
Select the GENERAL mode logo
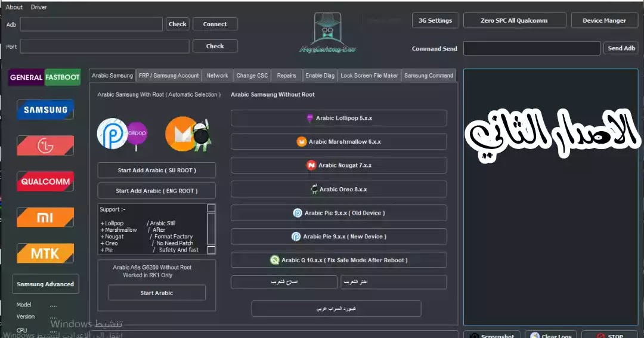pyautogui.click(x=26, y=77)
